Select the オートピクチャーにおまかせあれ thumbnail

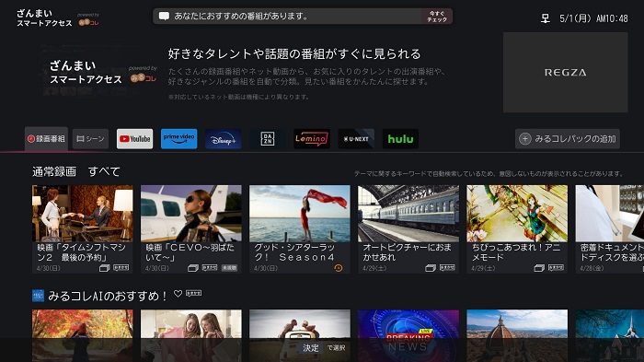408,228
